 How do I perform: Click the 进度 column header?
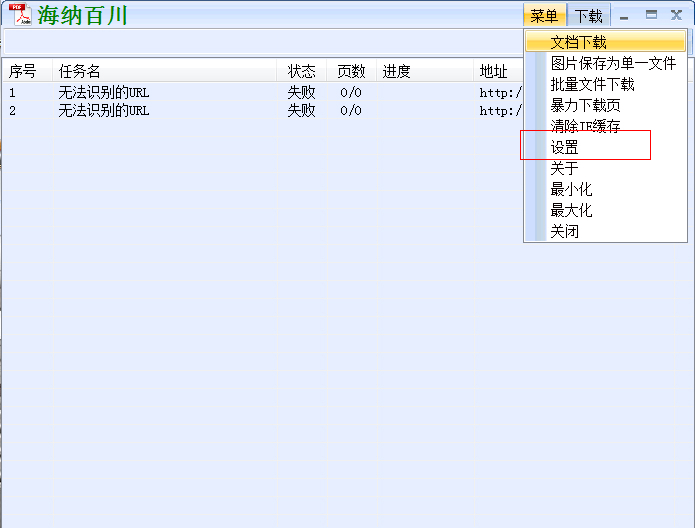[x=396, y=71]
